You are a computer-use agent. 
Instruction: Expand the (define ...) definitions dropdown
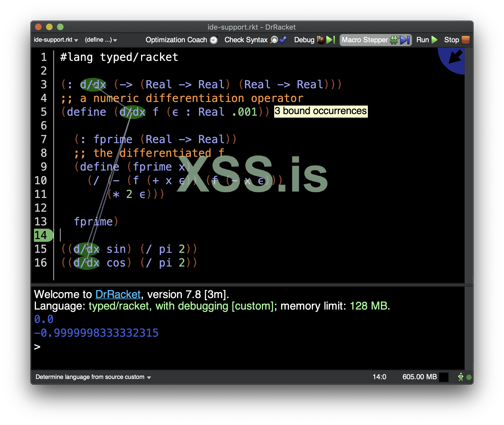[x=100, y=40]
